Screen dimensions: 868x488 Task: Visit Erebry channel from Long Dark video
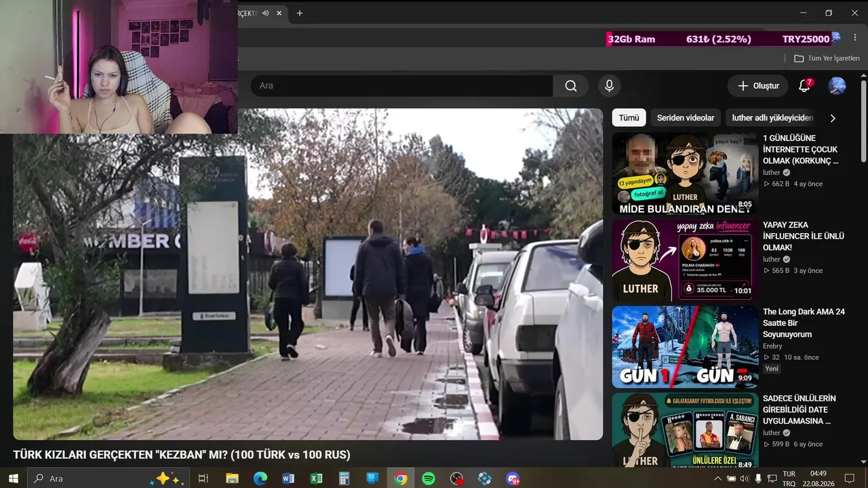click(x=772, y=346)
